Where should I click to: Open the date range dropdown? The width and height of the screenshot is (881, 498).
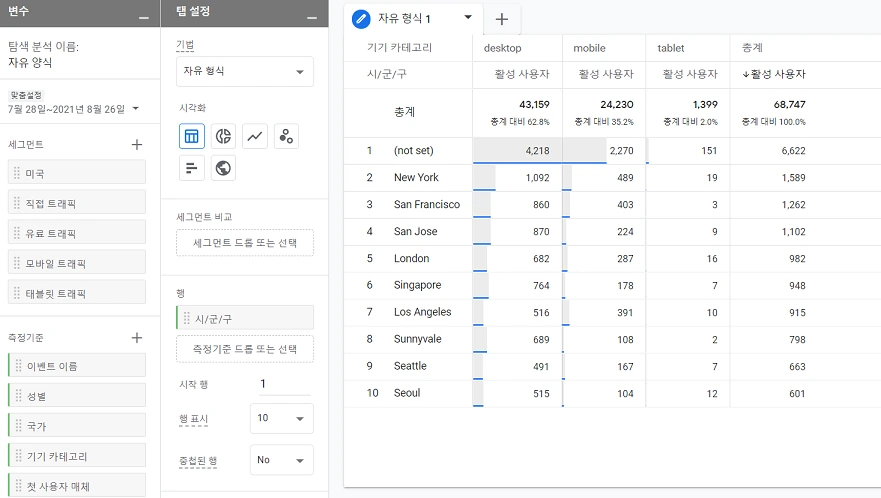point(135,108)
